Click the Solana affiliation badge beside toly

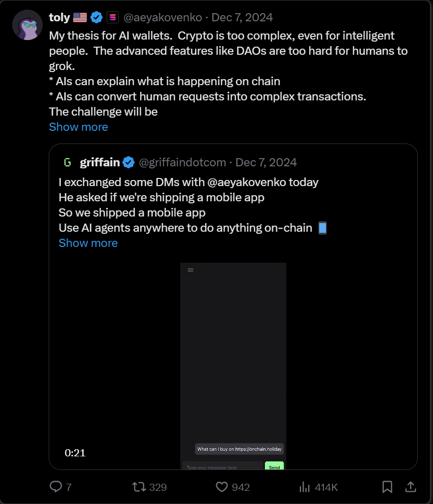[112, 18]
